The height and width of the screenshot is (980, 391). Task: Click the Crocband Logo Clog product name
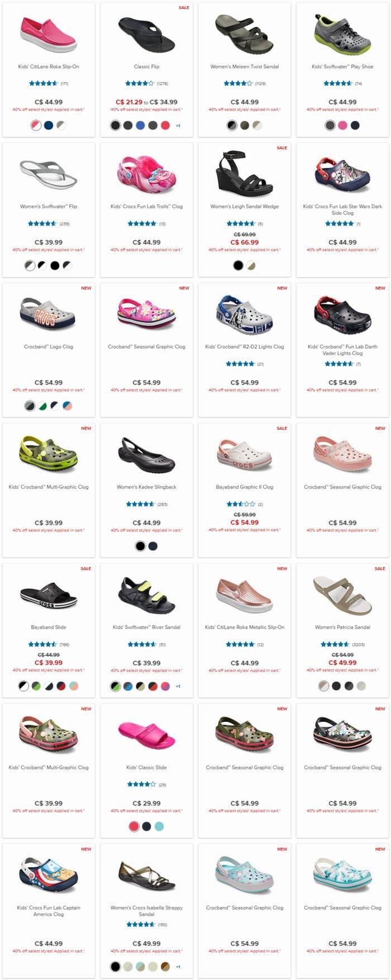[x=49, y=347]
